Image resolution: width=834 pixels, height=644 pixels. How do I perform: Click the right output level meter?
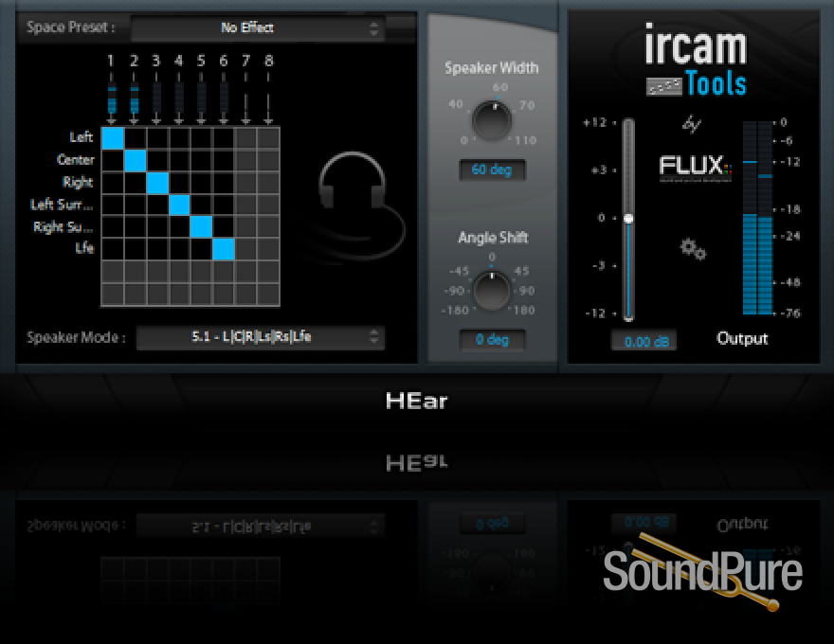(765, 218)
